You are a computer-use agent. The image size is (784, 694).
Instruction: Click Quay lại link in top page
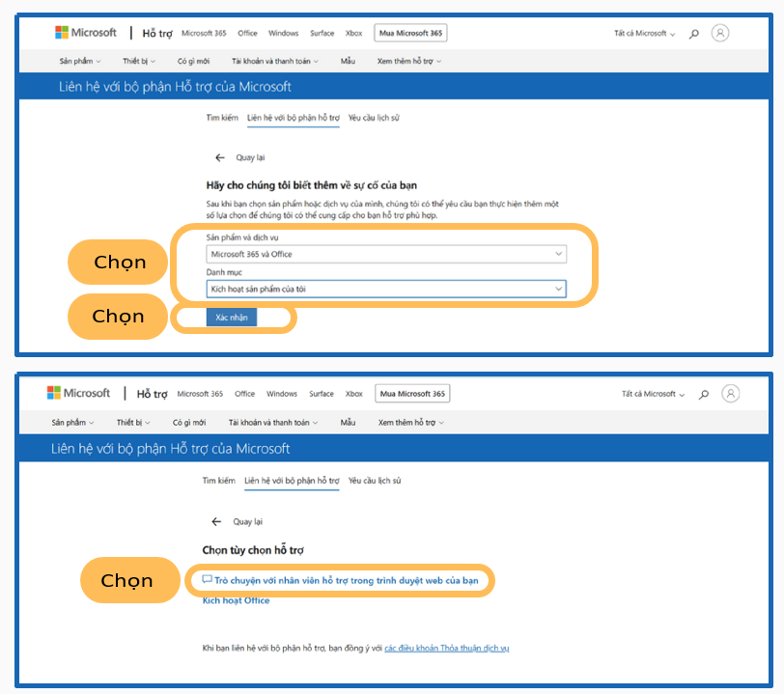coord(250,157)
